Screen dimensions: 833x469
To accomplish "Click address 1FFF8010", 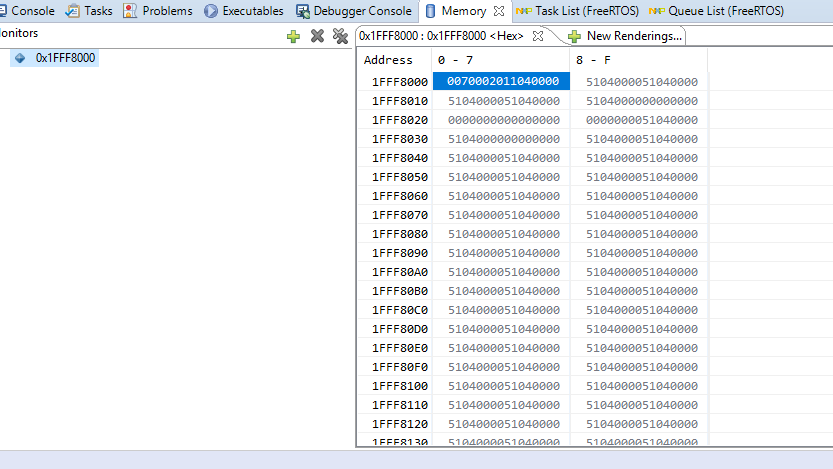I will pyautogui.click(x=400, y=101).
